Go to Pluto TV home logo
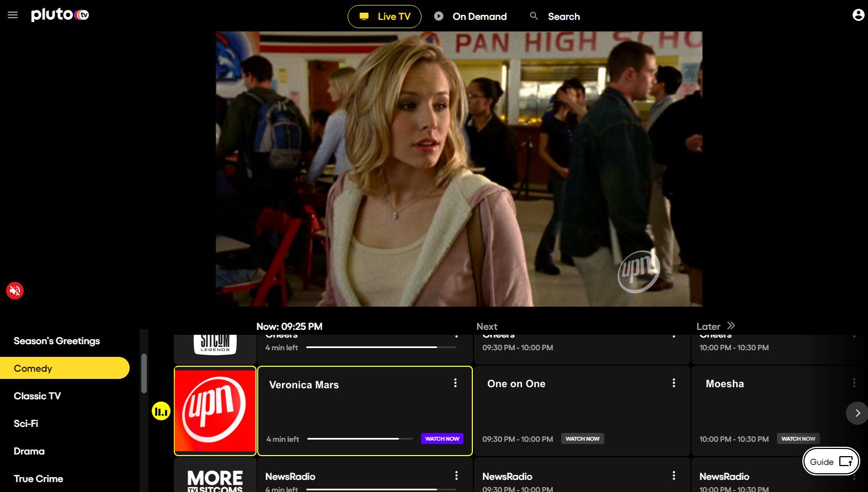Viewport: 868px width, 492px height. coord(60,15)
